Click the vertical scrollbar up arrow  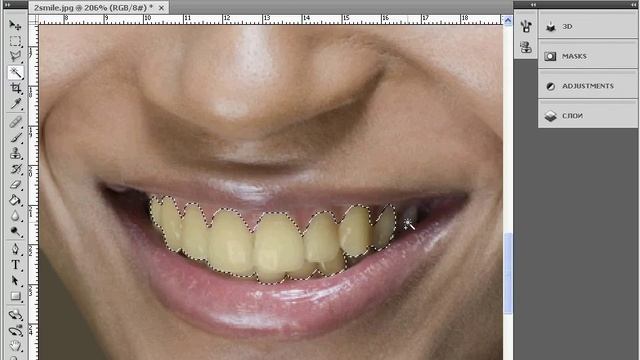pyautogui.click(x=508, y=20)
